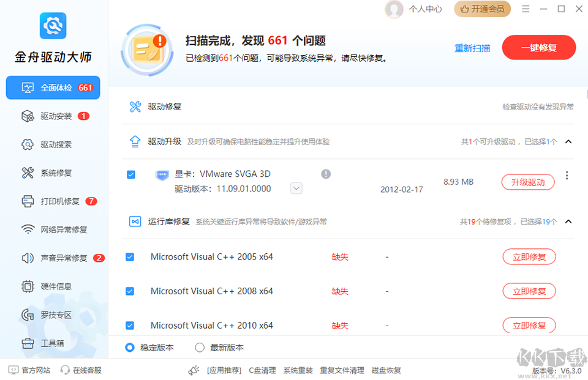Click the 官方网站 monitor icon
The height and width of the screenshot is (380, 588).
coord(13,370)
